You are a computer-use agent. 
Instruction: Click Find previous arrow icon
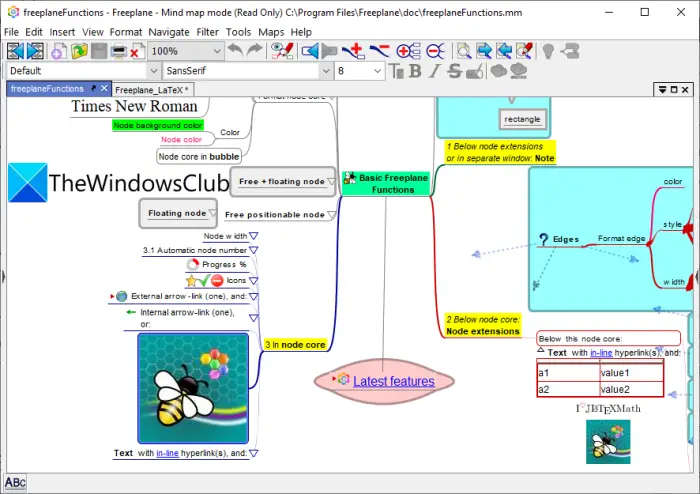504,51
